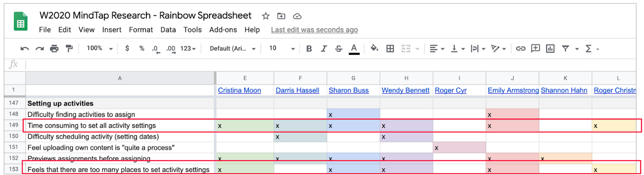Insert a link using chain icon
The height and width of the screenshot is (175, 644).
pyautogui.click(x=520, y=49)
